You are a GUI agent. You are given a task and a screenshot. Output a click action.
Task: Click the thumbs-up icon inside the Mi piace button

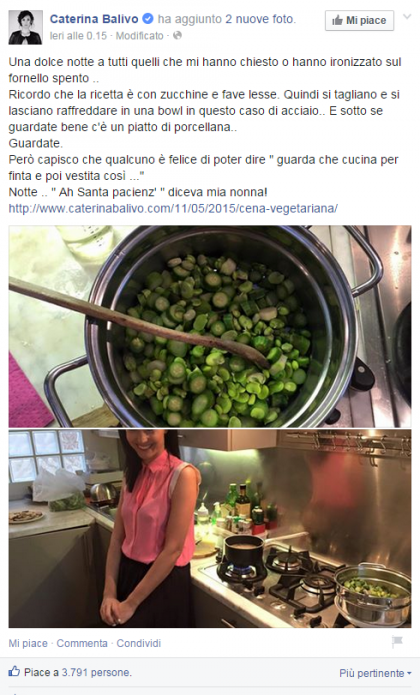pos(338,20)
